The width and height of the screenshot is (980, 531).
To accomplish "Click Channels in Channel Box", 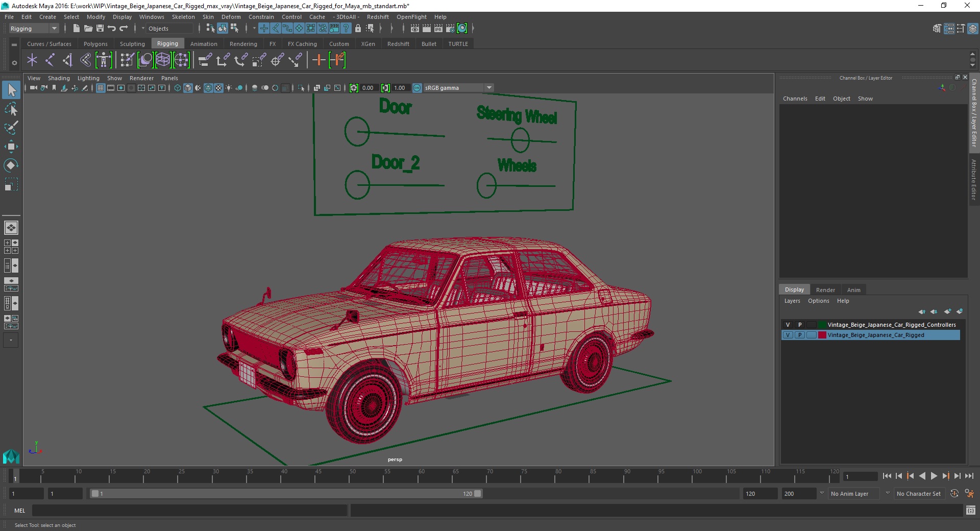I will pos(795,99).
